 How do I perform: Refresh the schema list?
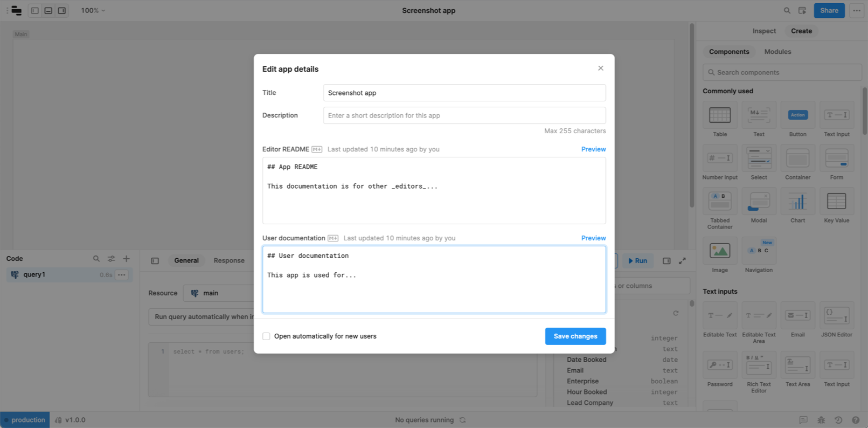[676, 313]
